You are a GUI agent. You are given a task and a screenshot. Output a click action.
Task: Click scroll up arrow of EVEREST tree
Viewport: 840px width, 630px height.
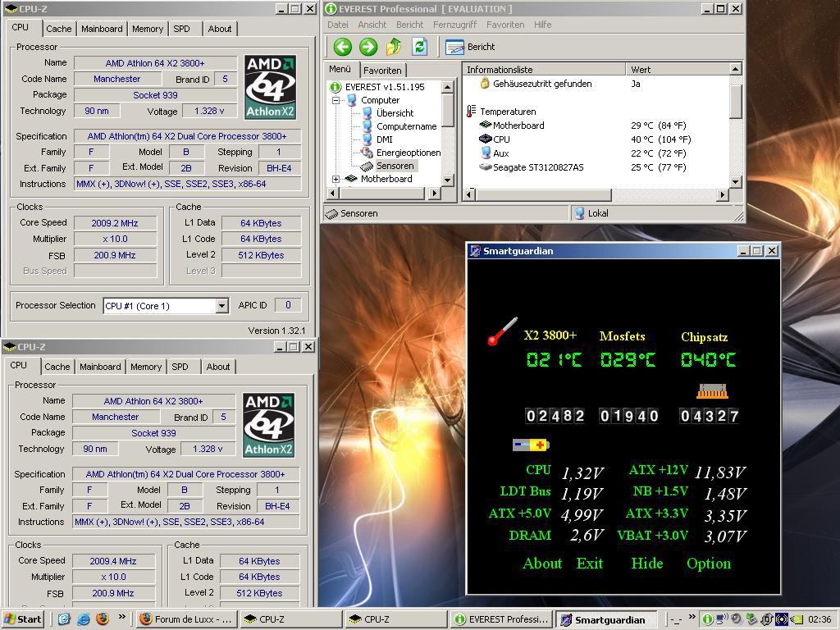click(448, 87)
